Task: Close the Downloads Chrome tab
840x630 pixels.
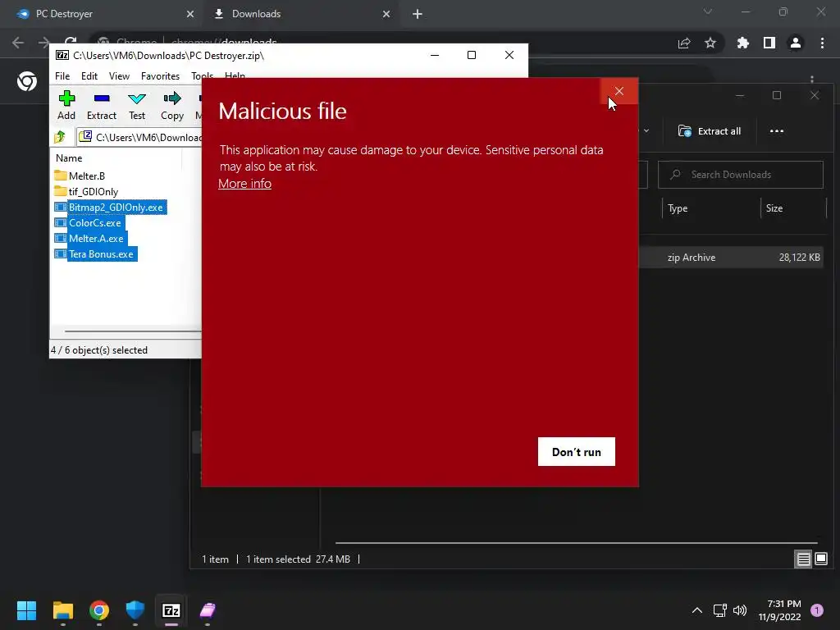Action: click(386, 14)
